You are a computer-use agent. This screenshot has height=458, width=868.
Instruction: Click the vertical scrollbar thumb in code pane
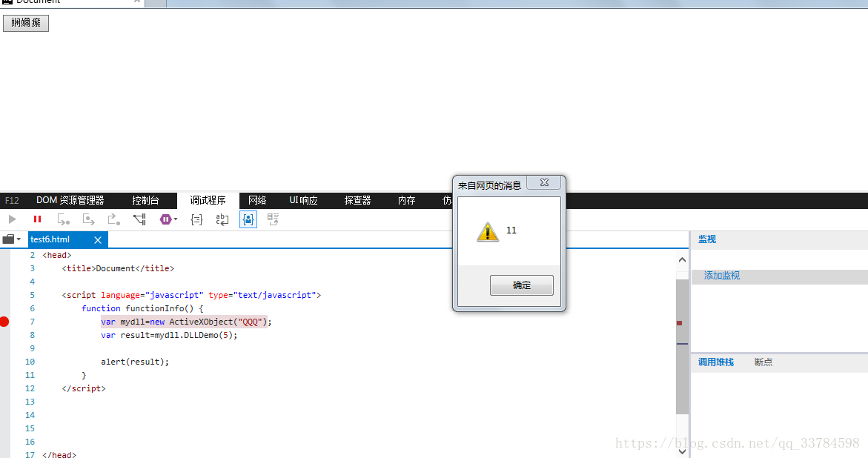682,347
